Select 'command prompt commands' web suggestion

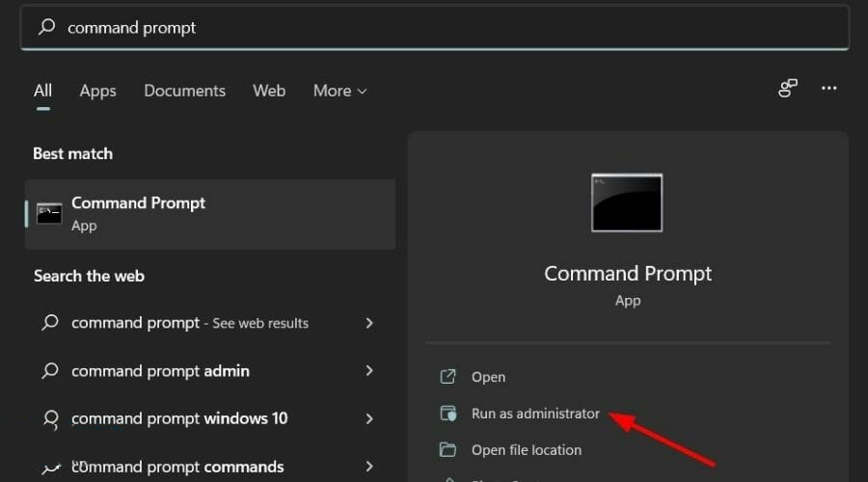point(177,467)
